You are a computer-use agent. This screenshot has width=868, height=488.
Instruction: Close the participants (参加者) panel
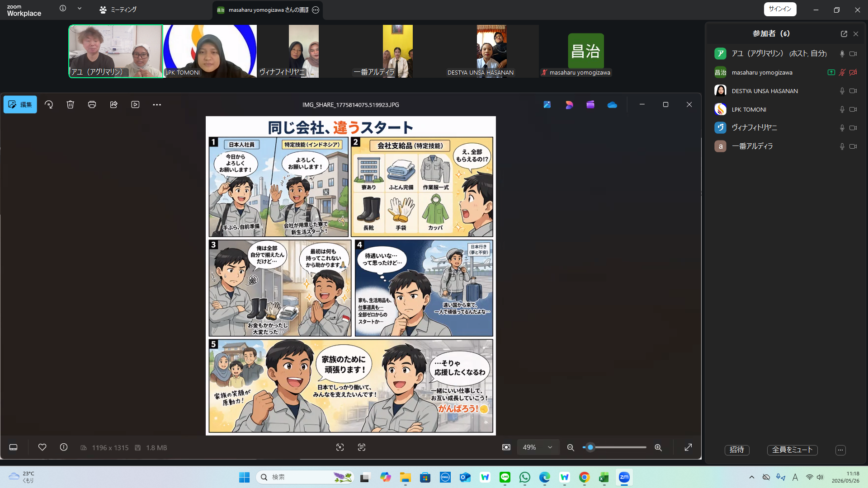click(x=856, y=34)
